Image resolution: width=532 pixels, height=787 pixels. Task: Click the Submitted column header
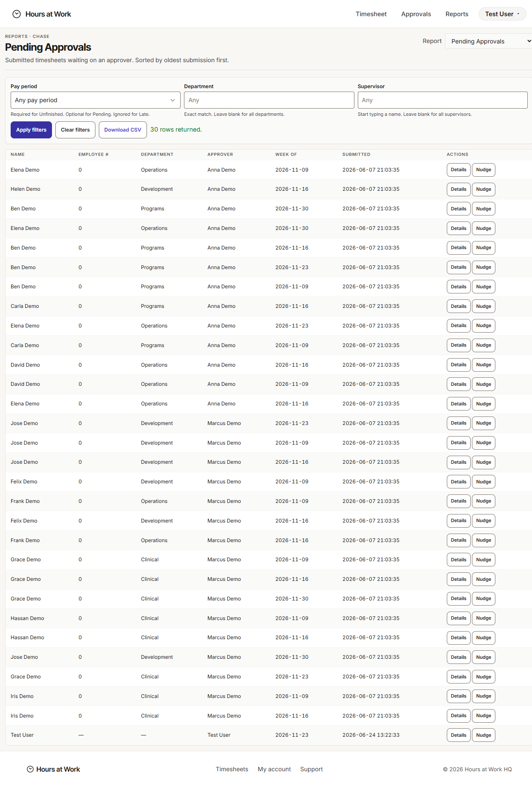356,155
